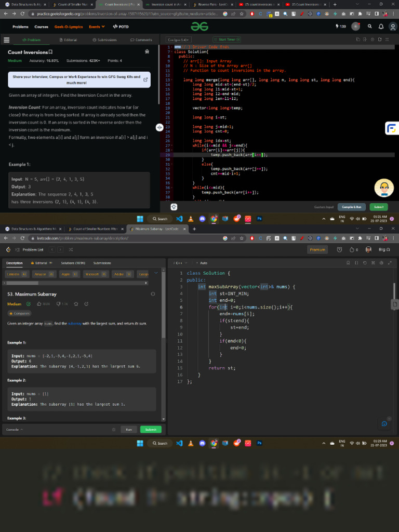Click the LeetCode Premium button
Screen dimensions: 399x532
(x=317, y=250)
